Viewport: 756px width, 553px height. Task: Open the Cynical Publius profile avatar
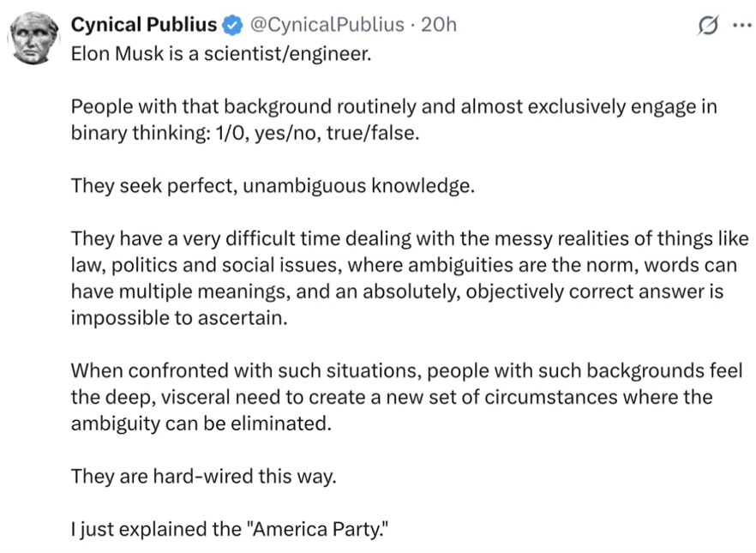tap(33, 38)
